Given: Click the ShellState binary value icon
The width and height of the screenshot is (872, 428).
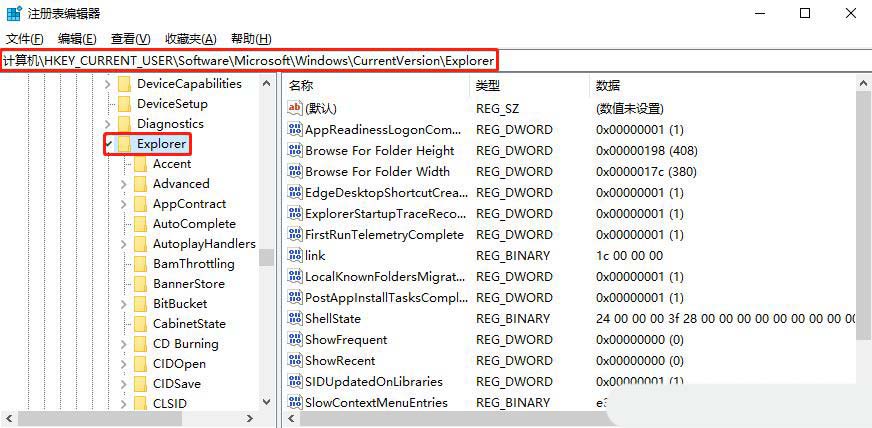Looking at the screenshot, I should coord(295,318).
